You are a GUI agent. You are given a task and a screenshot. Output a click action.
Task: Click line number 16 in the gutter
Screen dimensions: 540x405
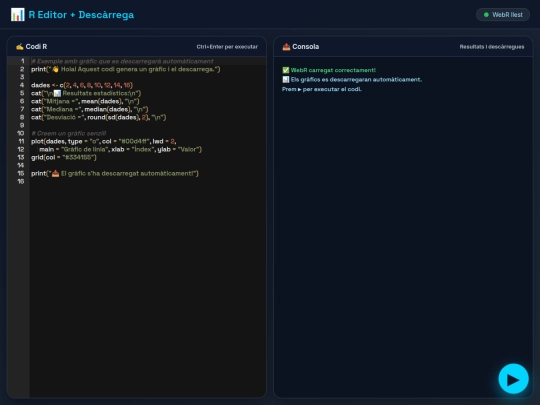[21, 181]
